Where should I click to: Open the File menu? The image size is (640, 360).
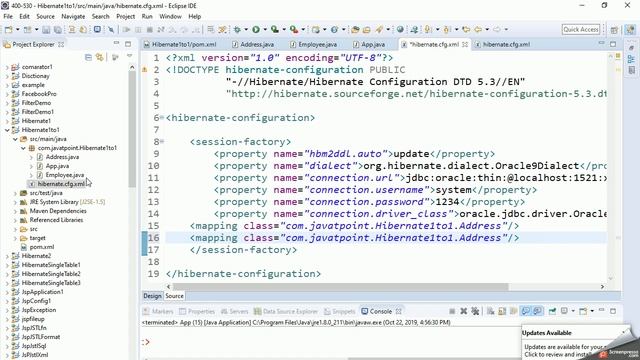click(8, 16)
